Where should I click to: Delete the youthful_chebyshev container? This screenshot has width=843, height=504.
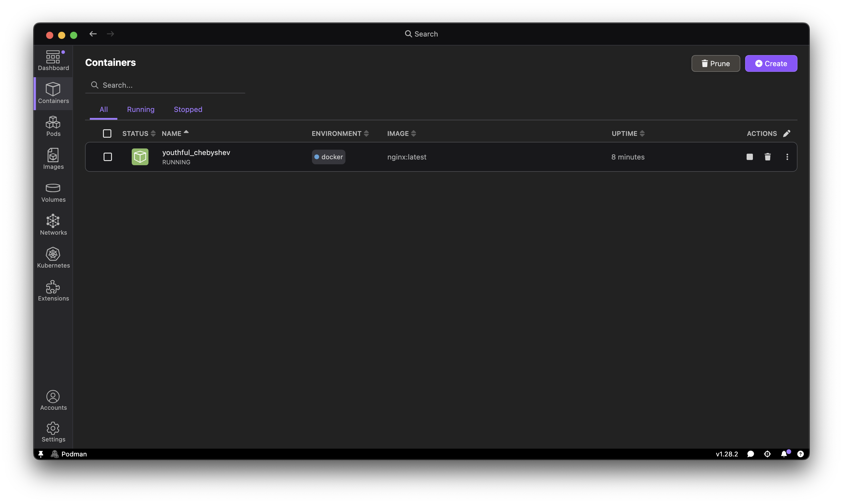[x=768, y=157]
